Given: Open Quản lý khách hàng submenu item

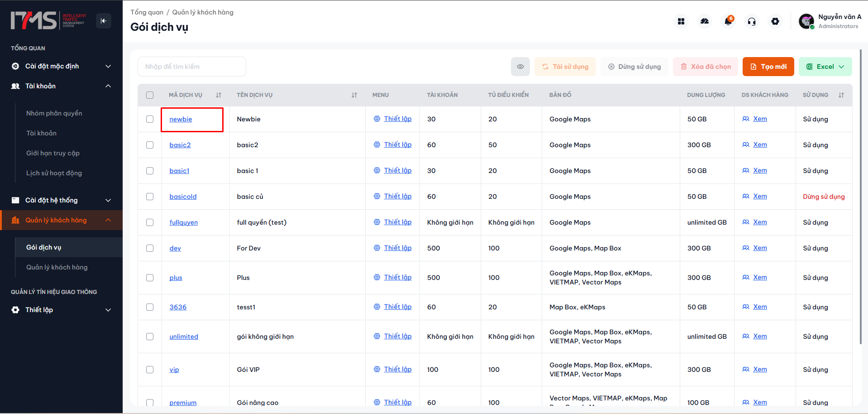Looking at the screenshot, I should point(57,267).
